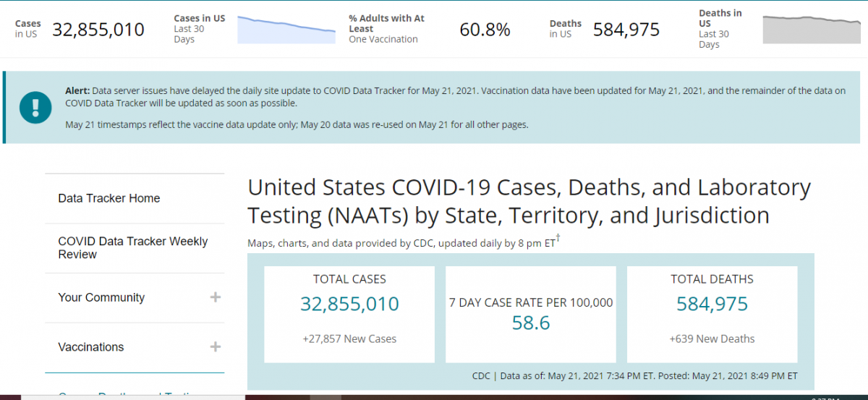Image resolution: width=868 pixels, height=400 pixels.
Task: Select Vaccinations menu label
Action: (x=91, y=347)
